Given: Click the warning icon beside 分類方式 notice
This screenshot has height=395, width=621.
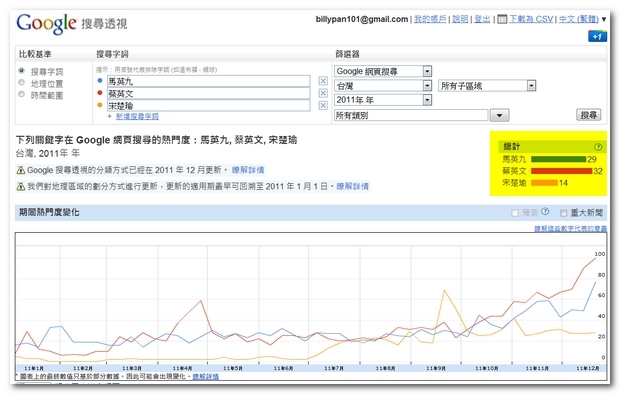Looking at the screenshot, I should (21, 170).
